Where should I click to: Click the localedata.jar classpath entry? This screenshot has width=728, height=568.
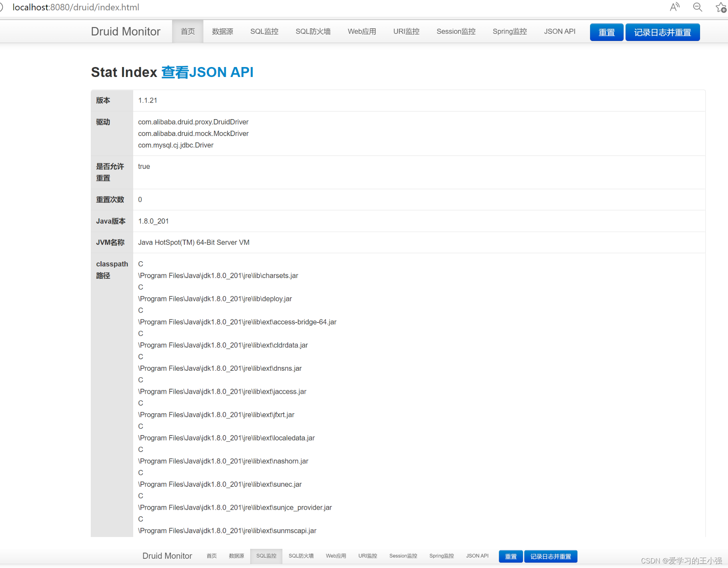[226, 438]
